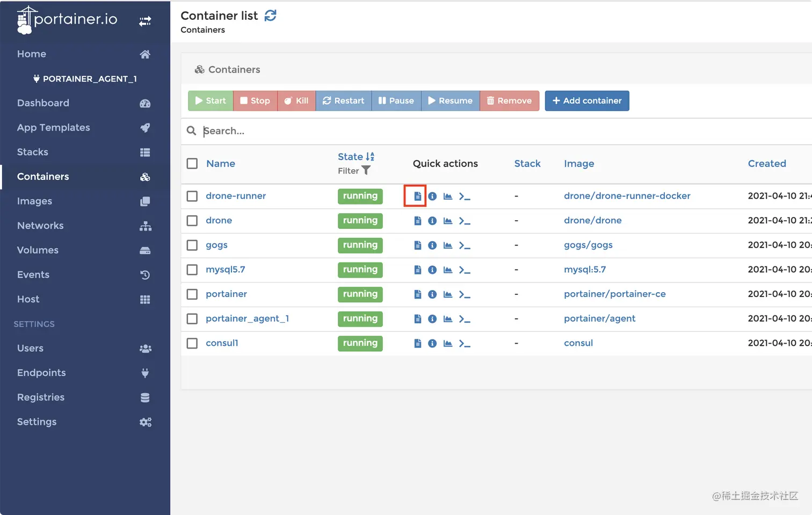The height and width of the screenshot is (515, 812).
Task: Go to Dashboard in the sidebar
Action: click(x=85, y=103)
